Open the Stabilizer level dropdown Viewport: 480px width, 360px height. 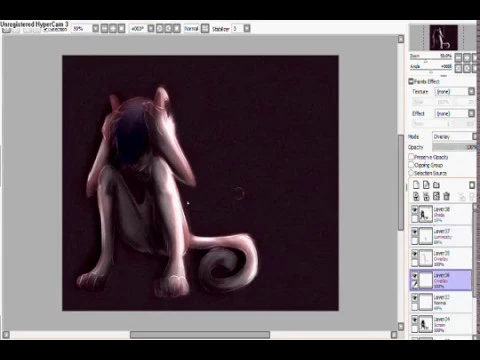coord(247,29)
